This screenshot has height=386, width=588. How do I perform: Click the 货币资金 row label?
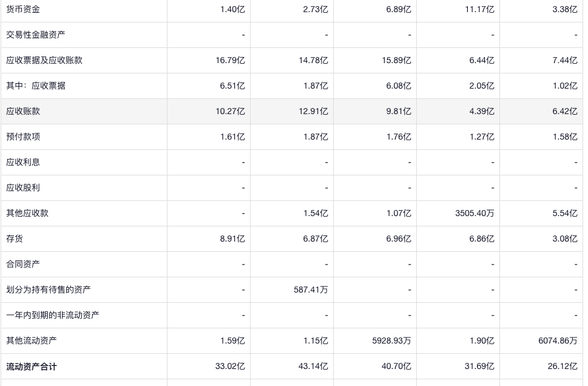[23, 9]
